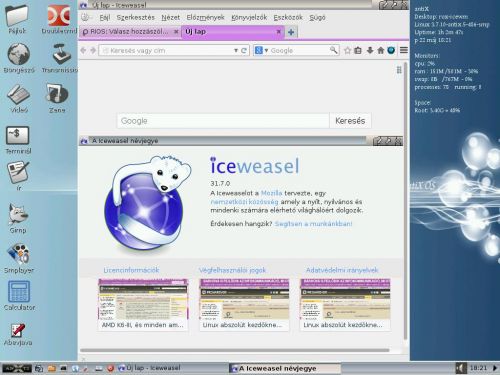500x375 pixels.
Task: Close the Új lap tab
Action: click(x=279, y=32)
